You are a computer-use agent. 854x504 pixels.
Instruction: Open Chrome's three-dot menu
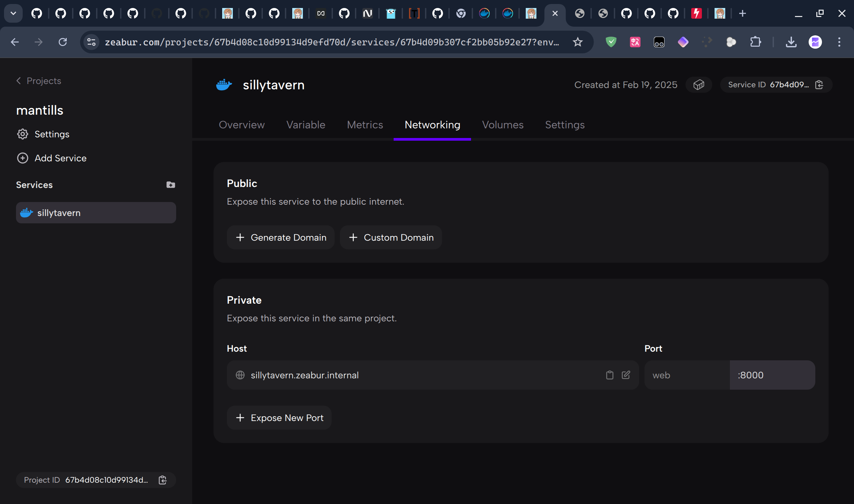pos(839,42)
